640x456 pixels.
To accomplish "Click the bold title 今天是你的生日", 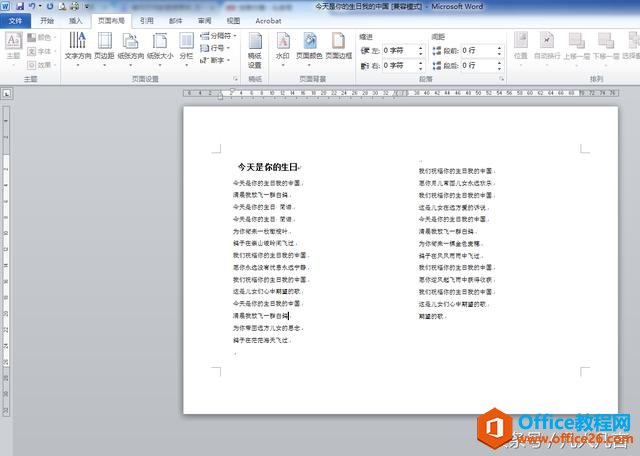I will pos(268,167).
